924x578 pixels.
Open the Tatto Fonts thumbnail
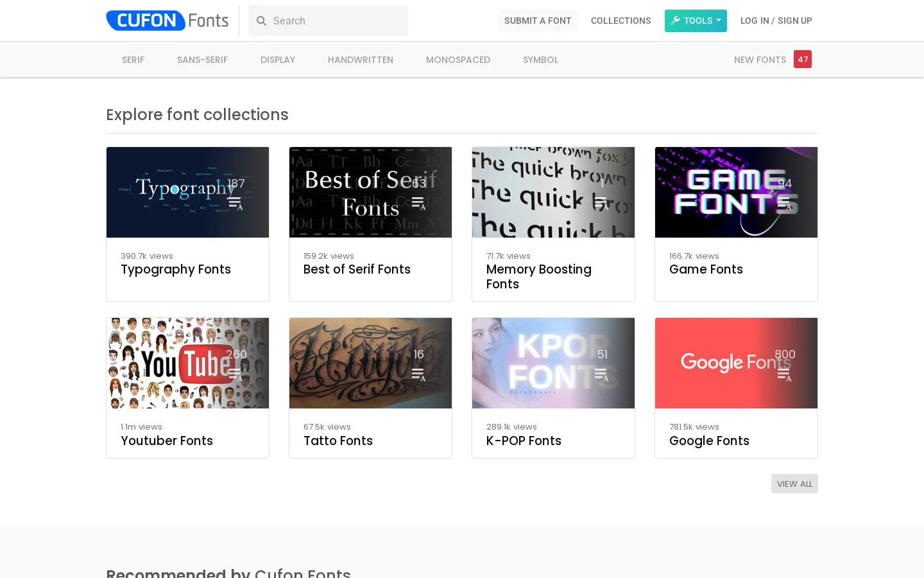tap(370, 363)
